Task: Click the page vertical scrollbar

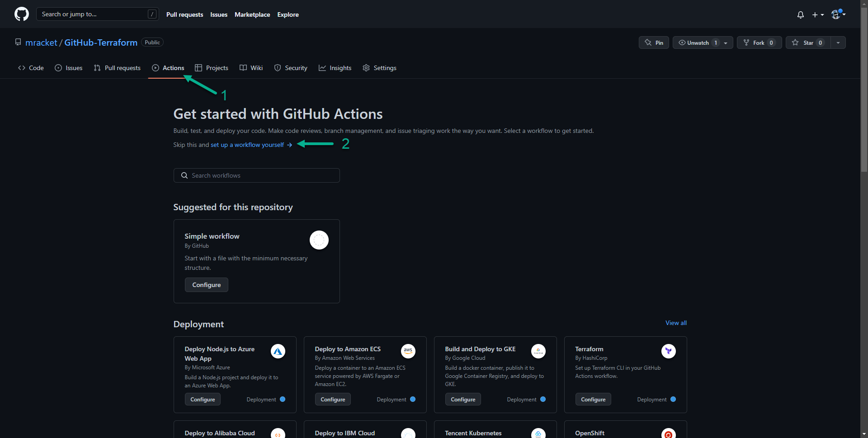Action: 864,90
